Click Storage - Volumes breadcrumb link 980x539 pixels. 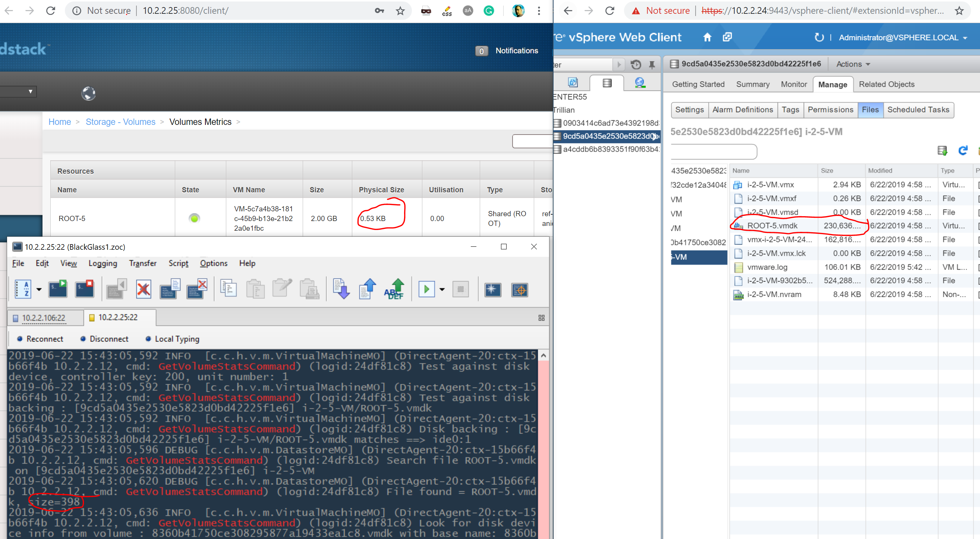click(120, 122)
